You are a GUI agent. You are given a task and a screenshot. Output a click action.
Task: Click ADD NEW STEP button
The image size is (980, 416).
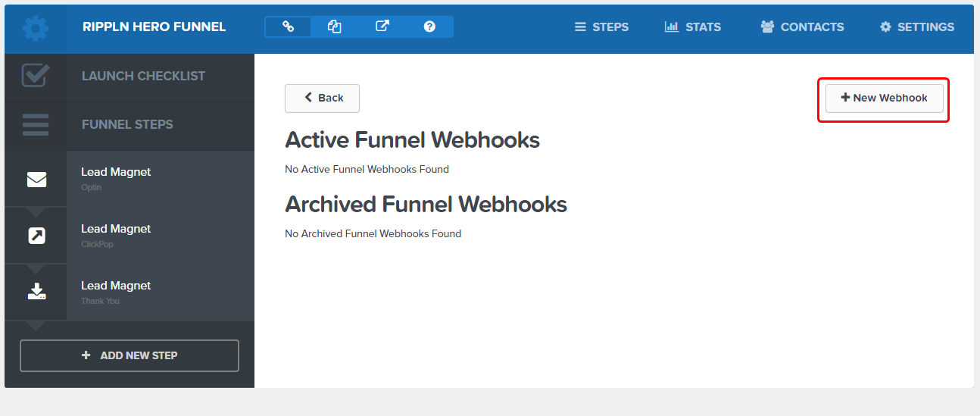[130, 355]
